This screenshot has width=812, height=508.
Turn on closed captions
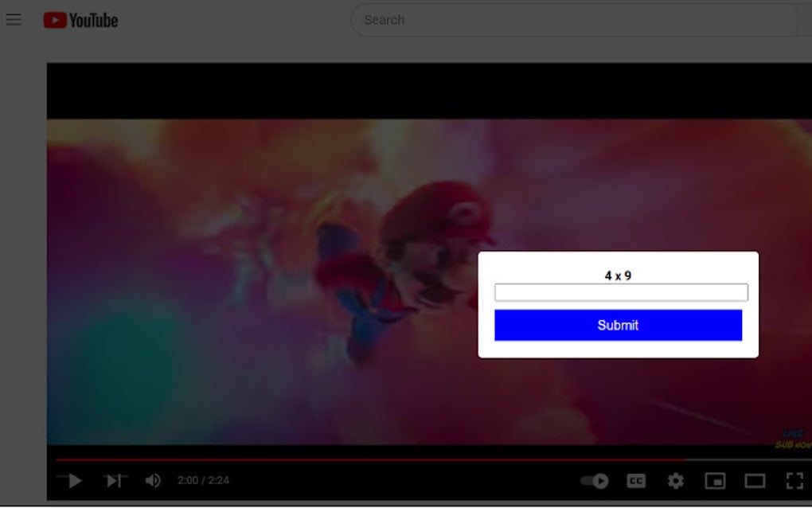636,481
